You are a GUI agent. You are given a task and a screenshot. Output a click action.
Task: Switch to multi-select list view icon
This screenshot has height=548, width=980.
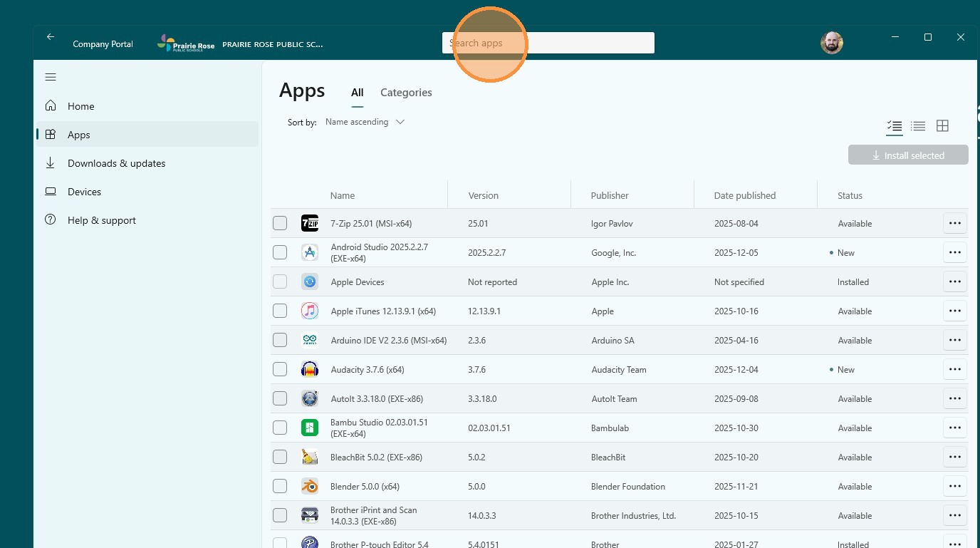[x=895, y=126]
